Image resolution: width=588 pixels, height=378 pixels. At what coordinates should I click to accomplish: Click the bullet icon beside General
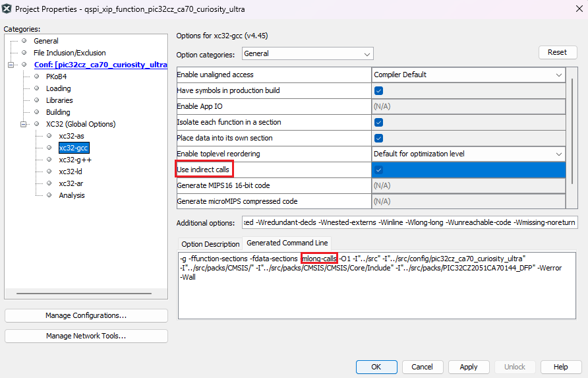(24, 40)
